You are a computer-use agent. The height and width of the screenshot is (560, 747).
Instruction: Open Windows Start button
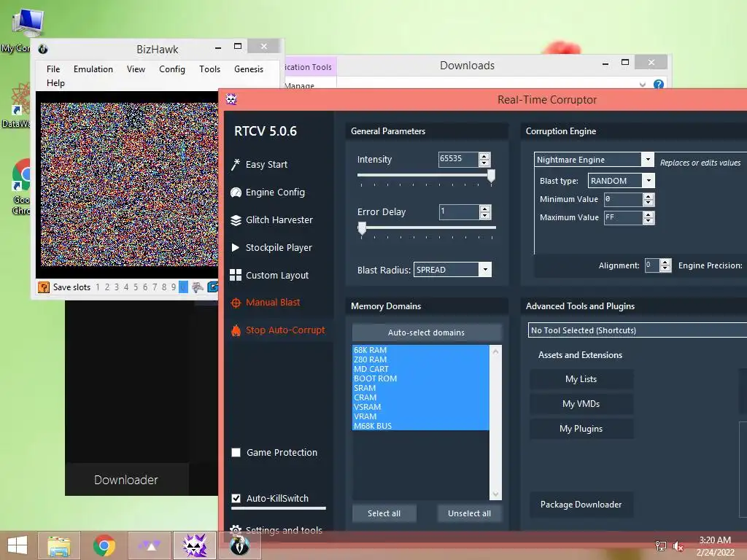pyautogui.click(x=18, y=545)
